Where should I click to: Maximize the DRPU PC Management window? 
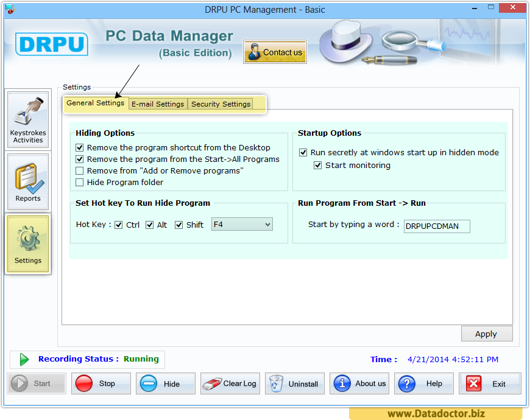pyautogui.click(x=491, y=7)
